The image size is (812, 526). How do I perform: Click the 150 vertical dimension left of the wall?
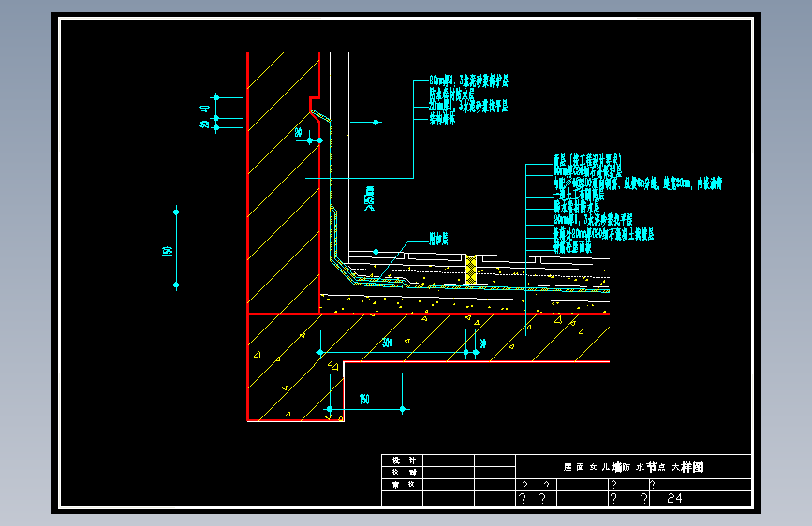pyautogui.click(x=167, y=251)
